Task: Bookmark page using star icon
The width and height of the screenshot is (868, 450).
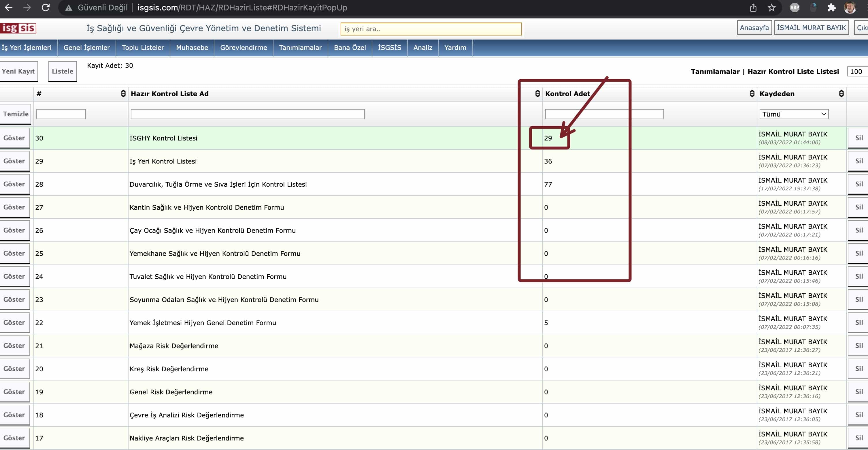Action: click(772, 7)
